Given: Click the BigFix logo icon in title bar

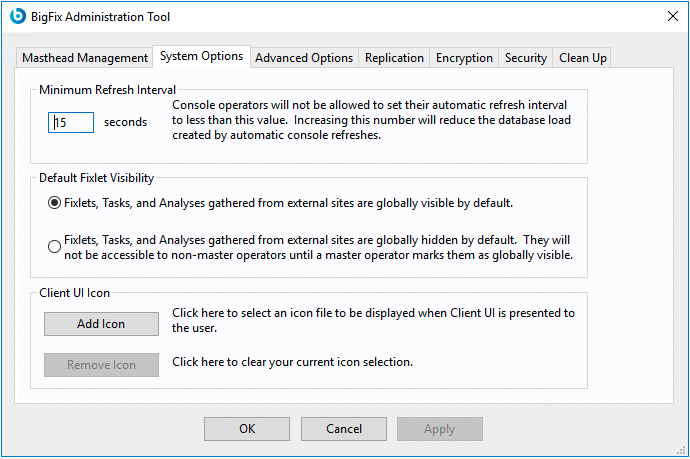Looking at the screenshot, I should (18, 16).
